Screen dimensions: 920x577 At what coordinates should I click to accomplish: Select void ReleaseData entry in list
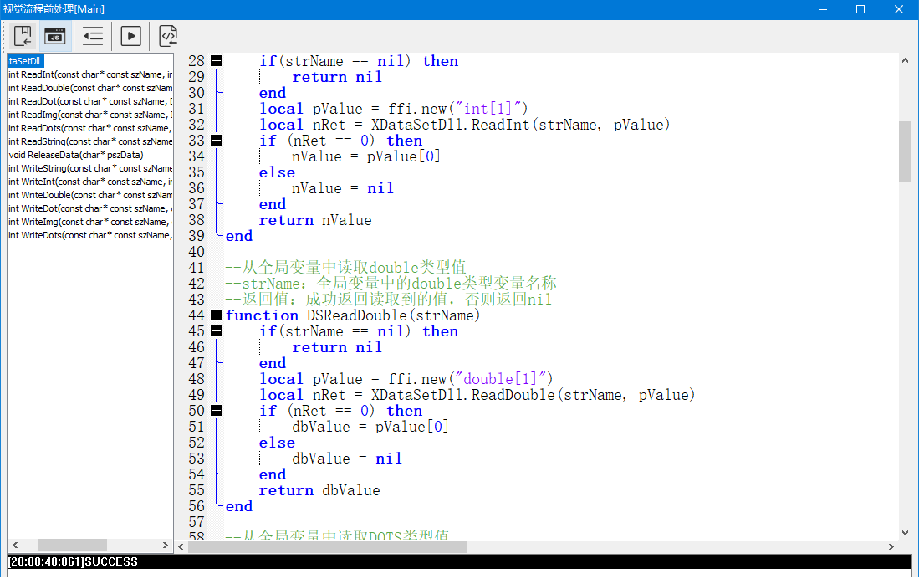coord(75,155)
